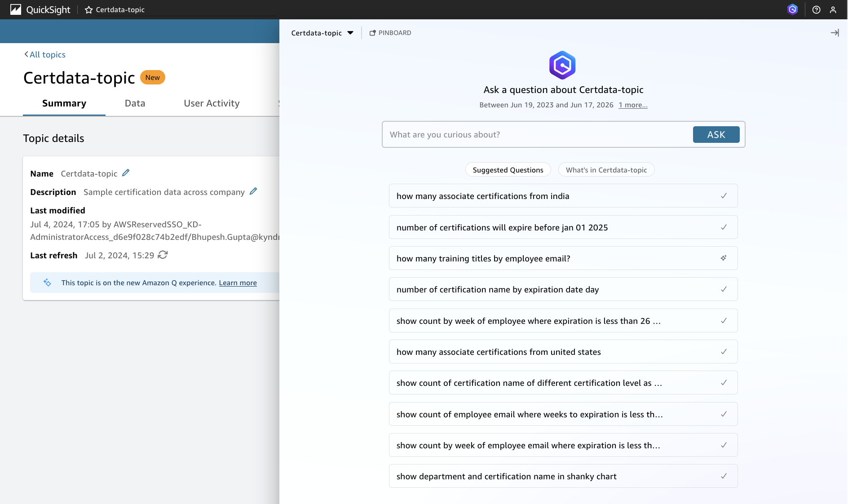
Task: Click the 'New' badge beside topic title
Action: pyautogui.click(x=153, y=77)
